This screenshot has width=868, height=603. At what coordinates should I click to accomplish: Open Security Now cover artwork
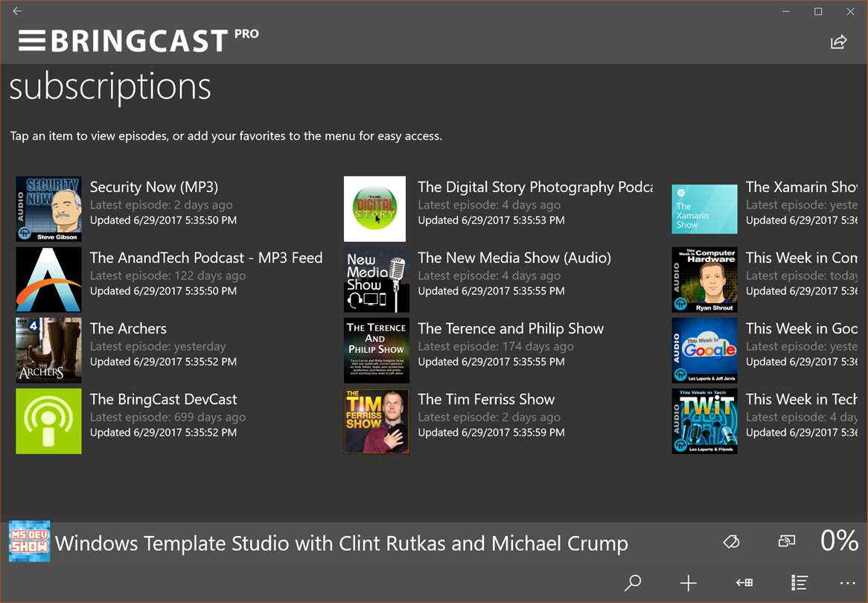[48, 208]
